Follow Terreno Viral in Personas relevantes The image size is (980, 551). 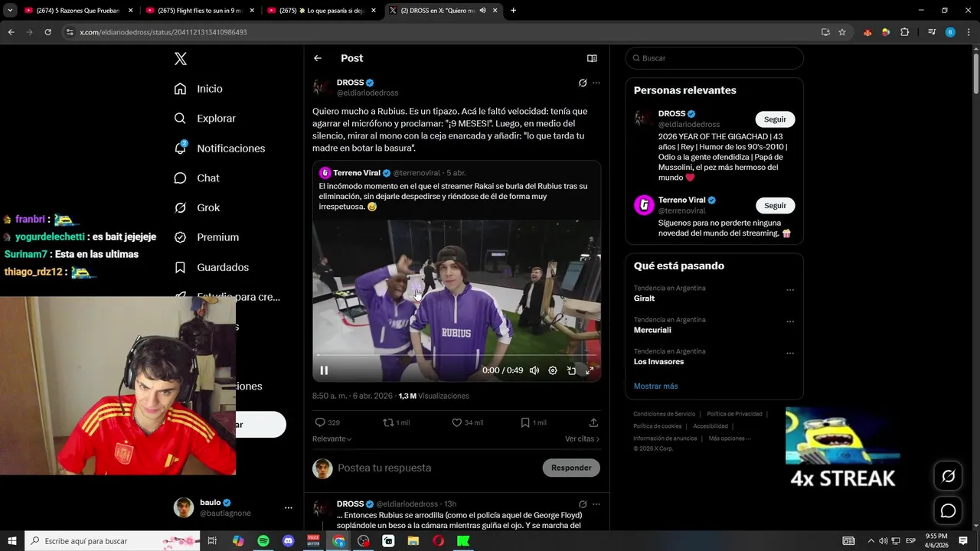(x=775, y=205)
